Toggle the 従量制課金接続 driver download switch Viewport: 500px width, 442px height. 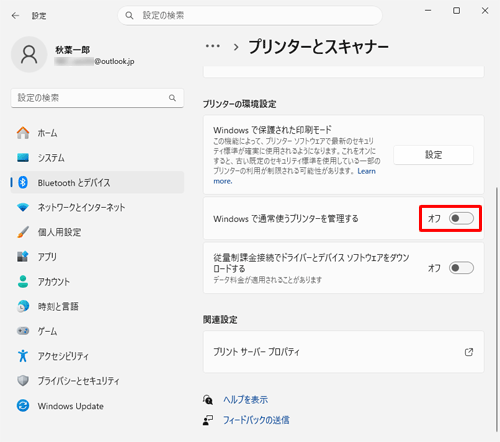461,268
